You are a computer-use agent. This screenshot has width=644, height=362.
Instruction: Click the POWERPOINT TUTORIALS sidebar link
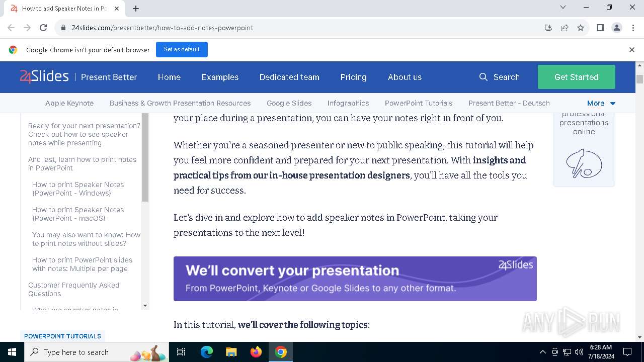point(62,336)
